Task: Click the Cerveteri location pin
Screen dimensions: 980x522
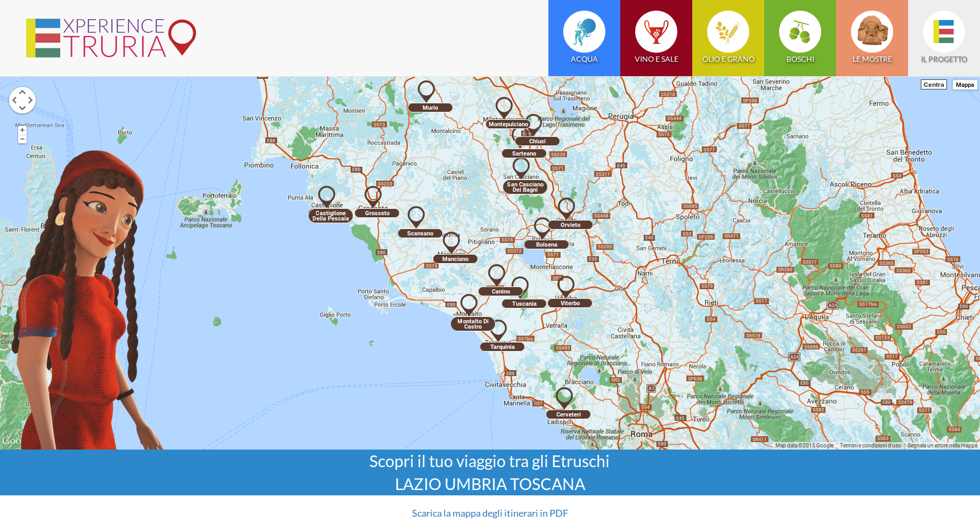Action: (x=564, y=397)
